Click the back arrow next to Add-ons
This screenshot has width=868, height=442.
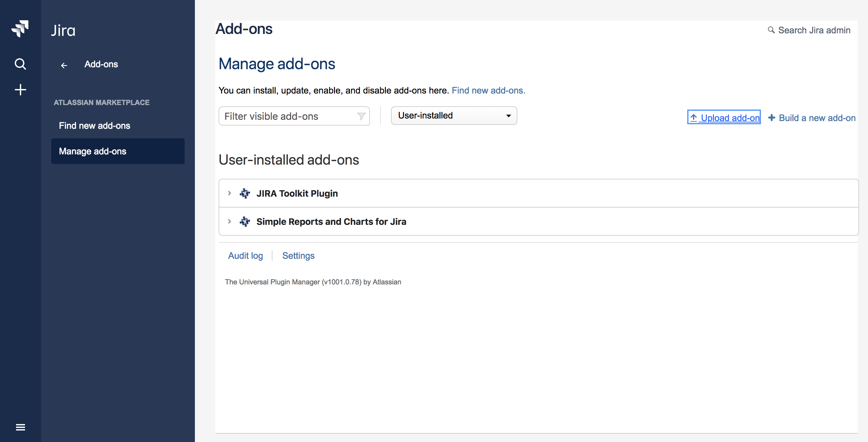pyautogui.click(x=64, y=65)
